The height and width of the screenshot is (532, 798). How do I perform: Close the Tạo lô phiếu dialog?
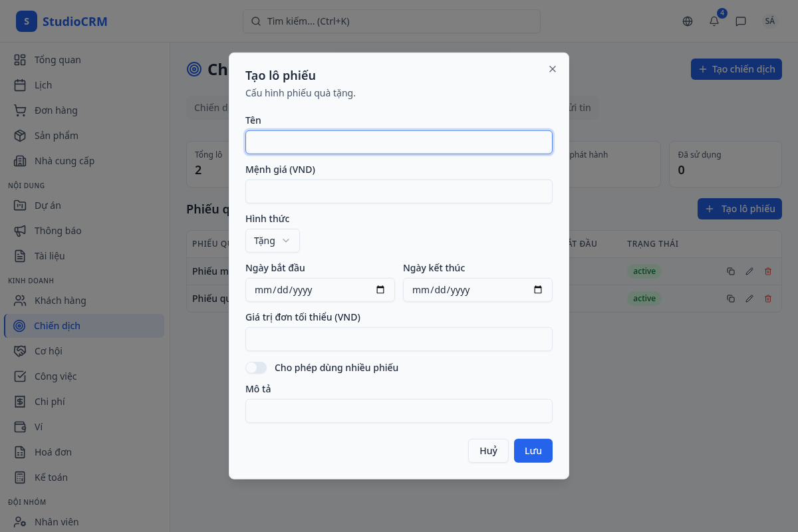(553, 69)
